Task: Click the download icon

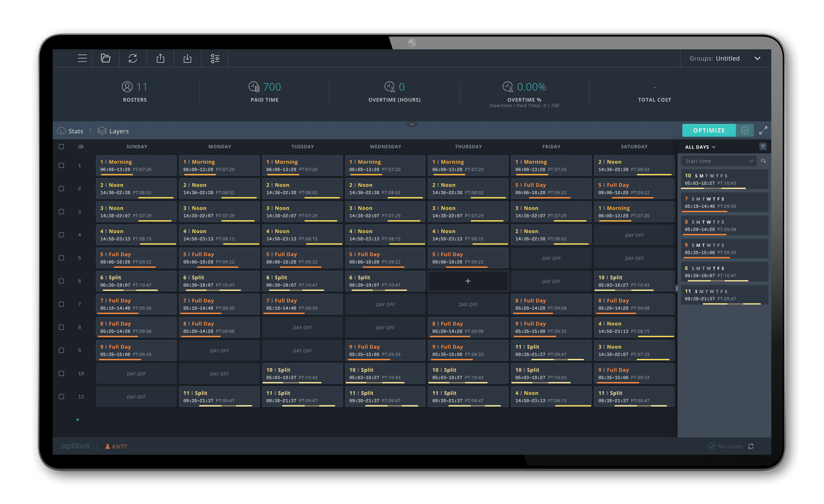Action: (x=187, y=58)
